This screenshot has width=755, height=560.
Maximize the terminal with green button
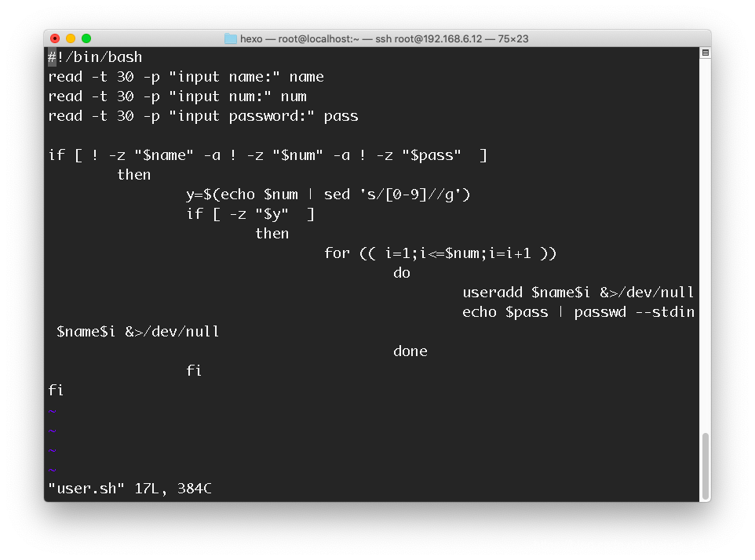pos(86,38)
